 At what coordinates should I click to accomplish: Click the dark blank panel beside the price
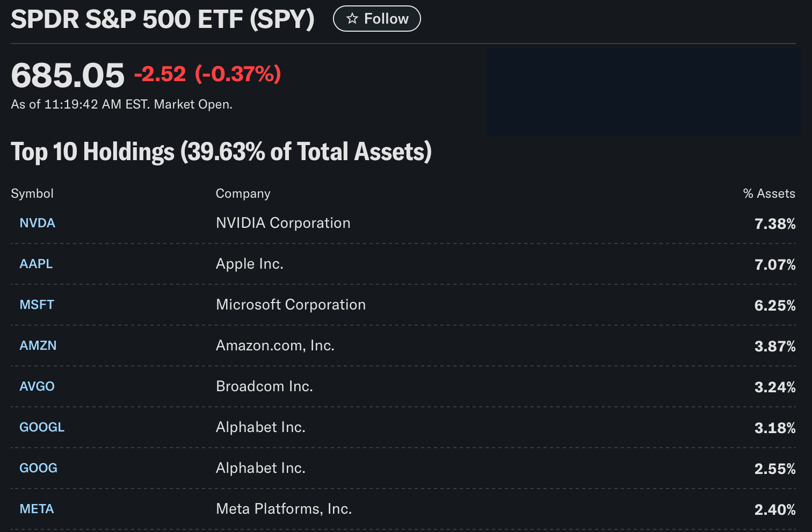click(643, 92)
